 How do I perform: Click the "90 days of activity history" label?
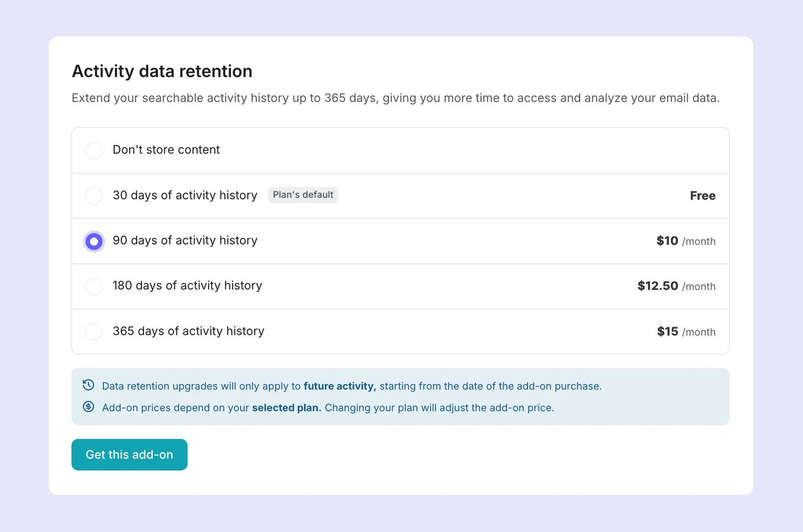pos(185,241)
